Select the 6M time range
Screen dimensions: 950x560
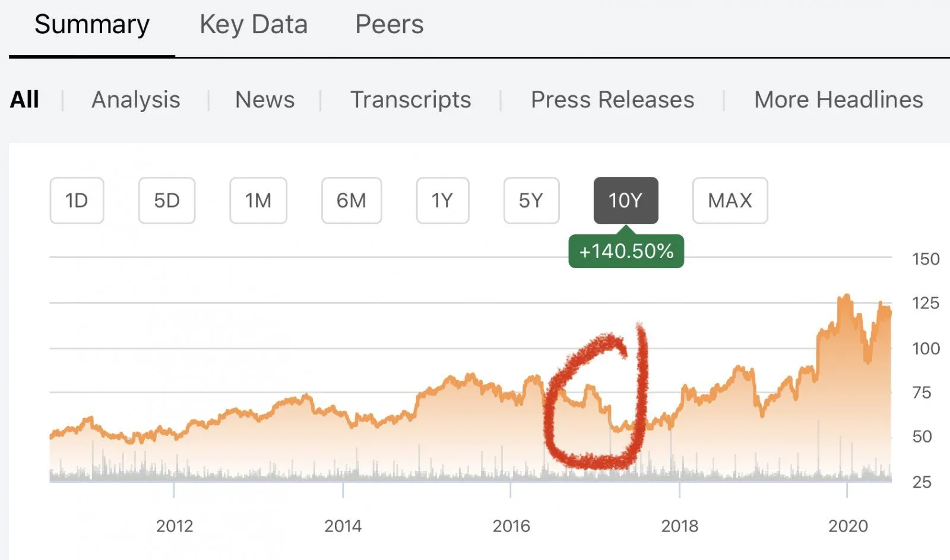(351, 201)
